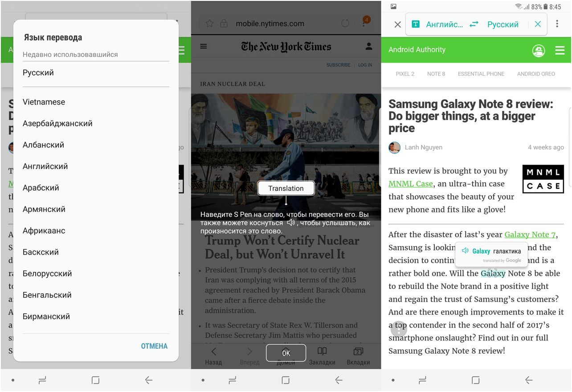
Task: Tap the NYTimes profile person icon
Action: tap(368, 46)
